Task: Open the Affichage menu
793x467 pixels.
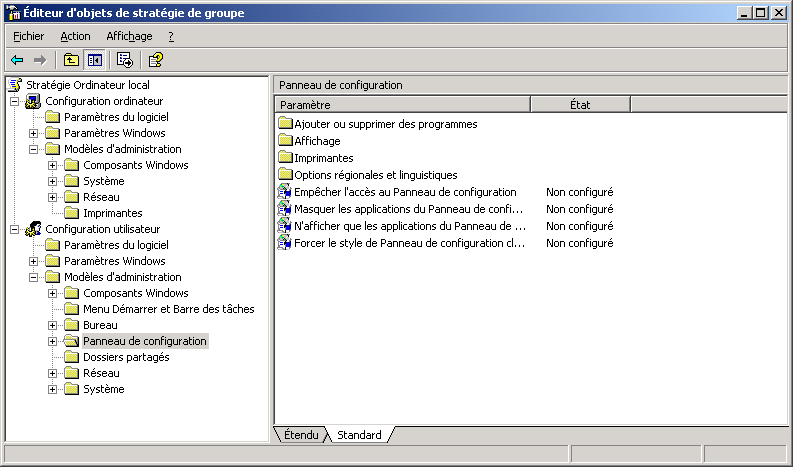Action: tap(129, 36)
